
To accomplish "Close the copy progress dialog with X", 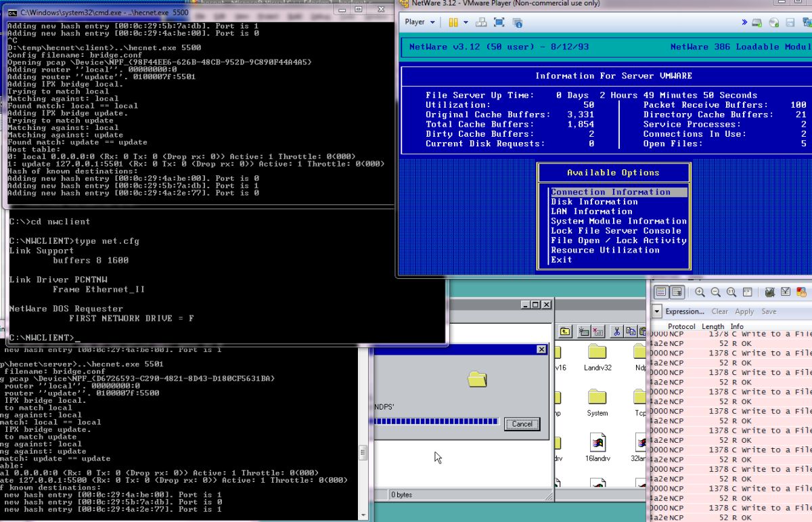I will tap(541, 349).
